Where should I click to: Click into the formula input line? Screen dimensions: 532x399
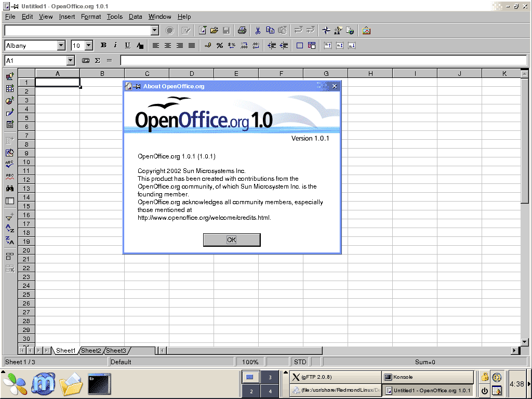[324, 60]
